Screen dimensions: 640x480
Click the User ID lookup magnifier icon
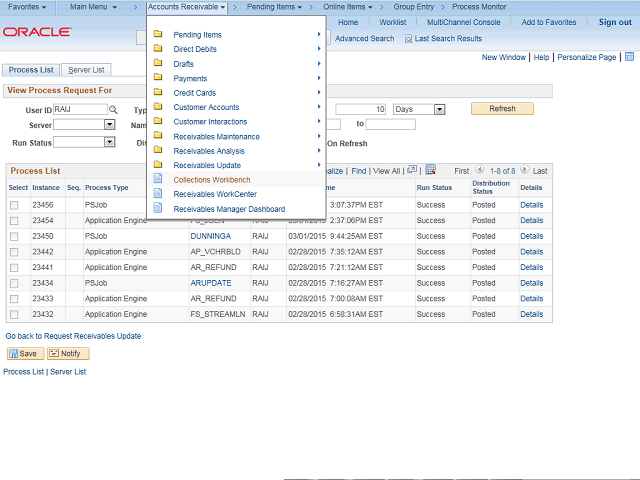click(113, 109)
